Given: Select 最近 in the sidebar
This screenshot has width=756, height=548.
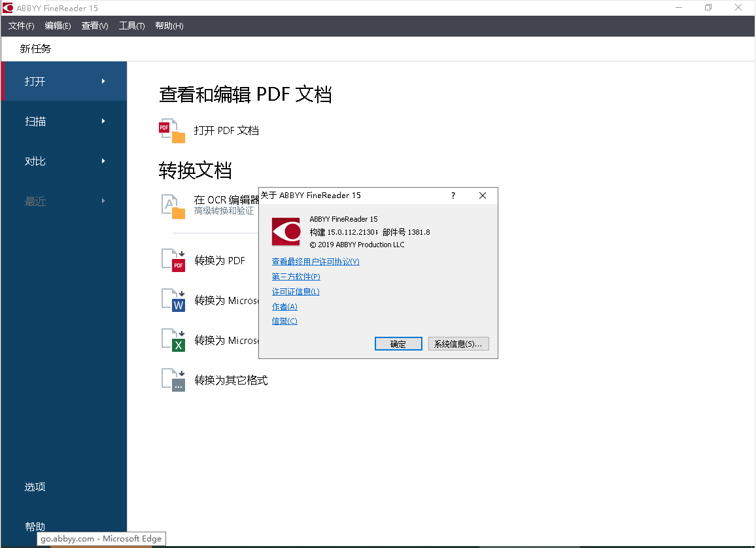Looking at the screenshot, I should coord(64,201).
